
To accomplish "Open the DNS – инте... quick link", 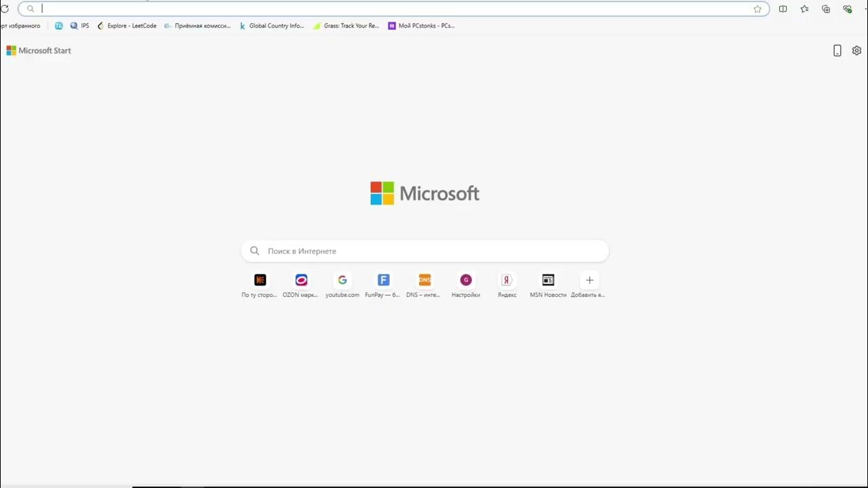I will (x=425, y=285).
